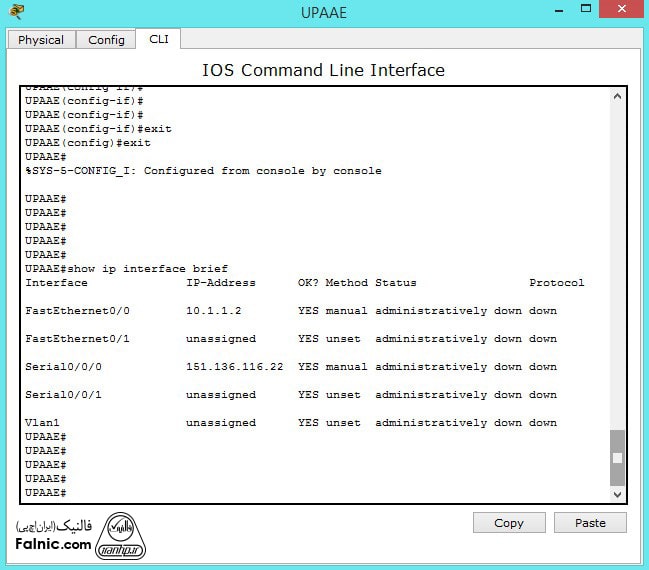The height and width of the screenshot is (570, 649).
Task: Click the FastEthernet0/0 interface name
Action: 77,311
